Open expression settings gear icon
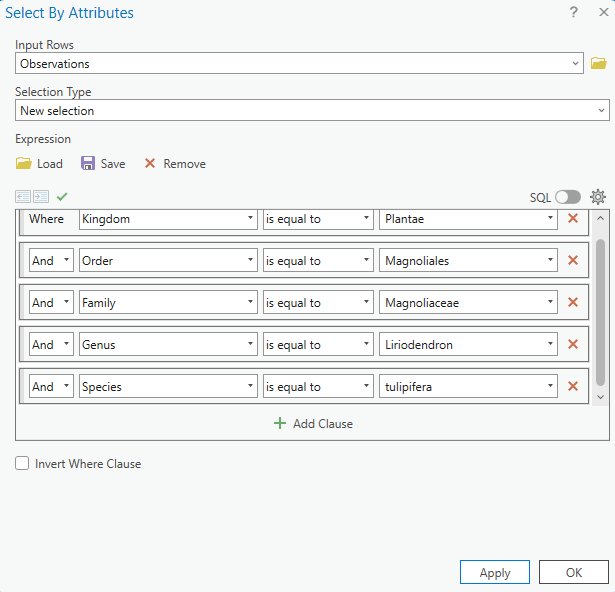 pos(598,197)
